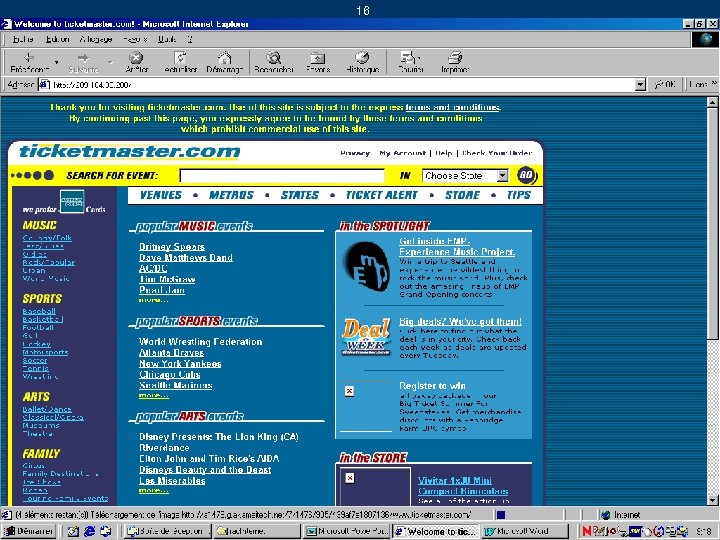Click inside the Search for Event field

282,175
